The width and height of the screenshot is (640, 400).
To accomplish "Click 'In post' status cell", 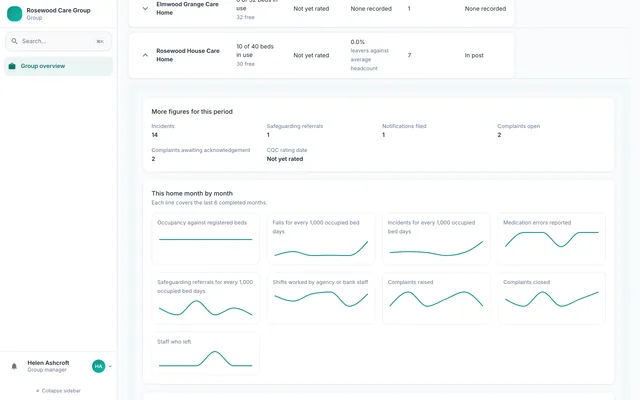I will click(474, 55).
